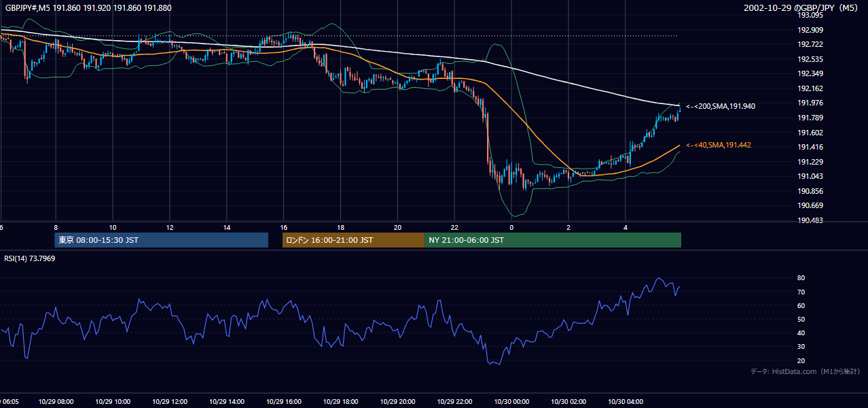The image size is (868, 408).
Task: Click price axis value 191.229
Action: (x=810, y=162)
